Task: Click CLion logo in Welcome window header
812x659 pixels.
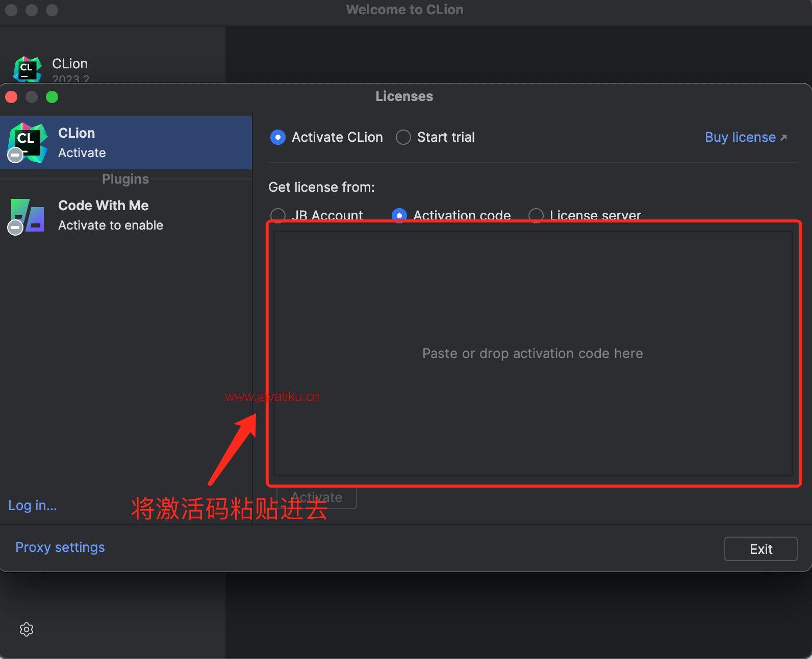Action: click(x=28, y=69)
